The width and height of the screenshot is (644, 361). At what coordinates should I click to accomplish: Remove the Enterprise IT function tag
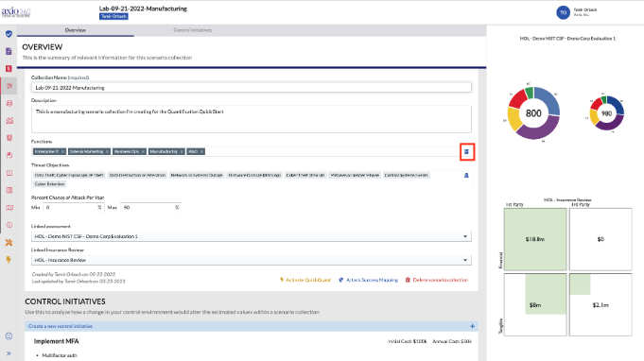[x=62, y=151]
